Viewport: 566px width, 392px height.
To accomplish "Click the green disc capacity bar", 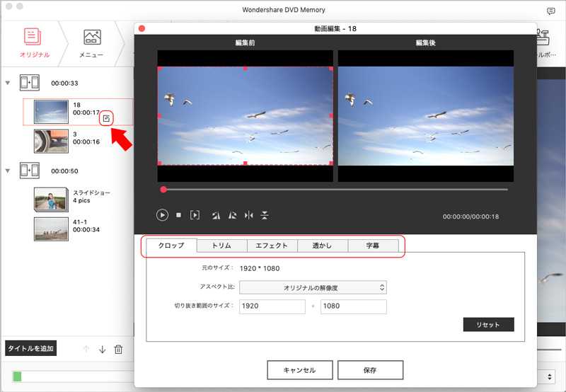I will click(x=17, y=377).
